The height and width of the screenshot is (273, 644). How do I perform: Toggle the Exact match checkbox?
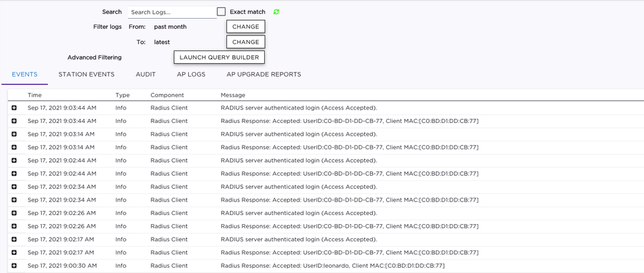221,12
